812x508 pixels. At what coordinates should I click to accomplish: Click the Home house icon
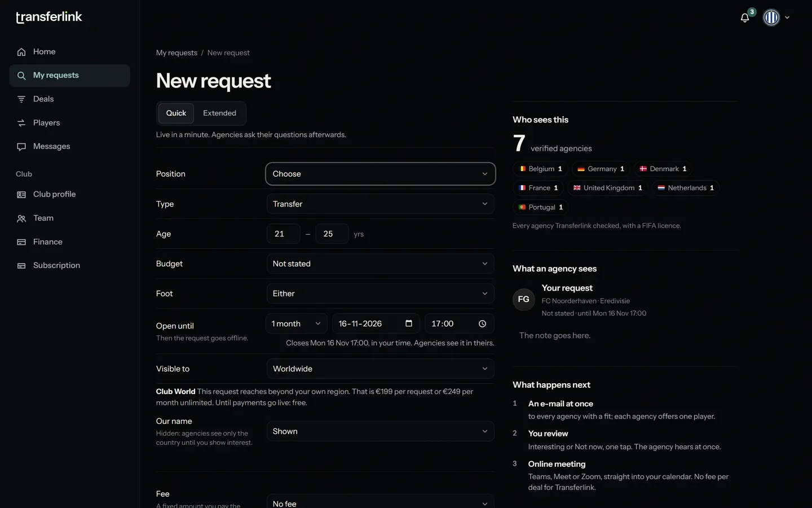21,52
